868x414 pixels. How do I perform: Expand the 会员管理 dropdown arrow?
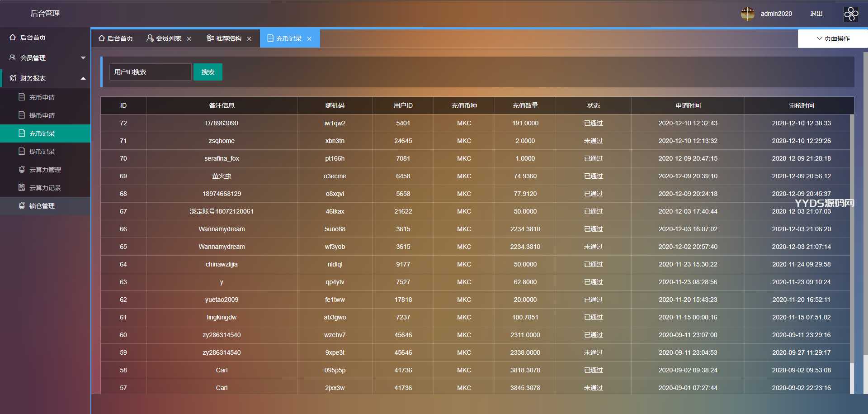[83, 58]
